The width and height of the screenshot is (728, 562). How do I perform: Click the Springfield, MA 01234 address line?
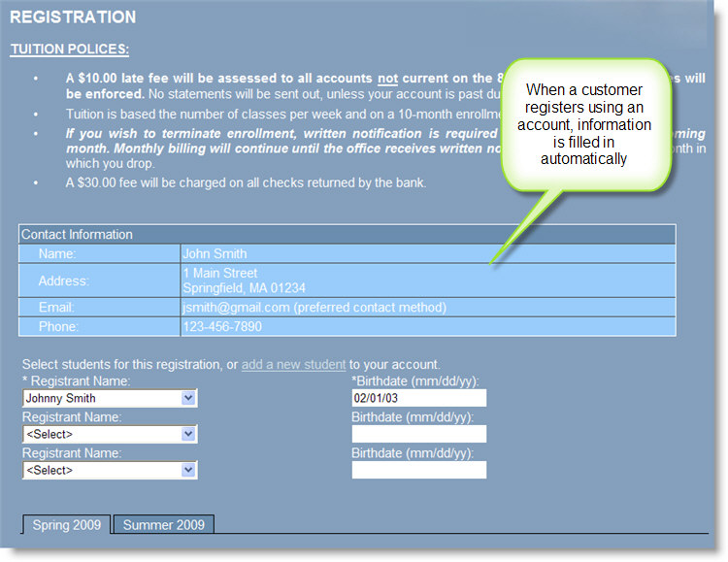point(245,288)
